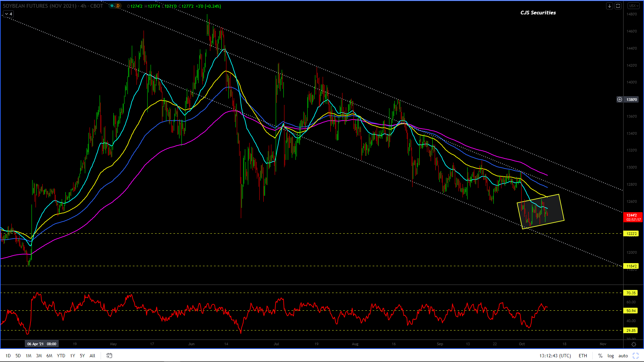Toggle percent scale mode
Image resolution: width=644 pixels, height=362 pixels.
pos(600,356)
